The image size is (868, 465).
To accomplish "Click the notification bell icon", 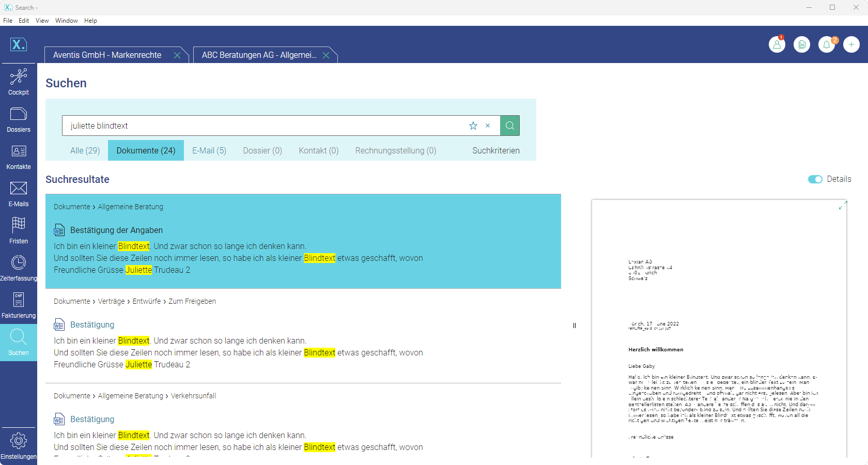I will tap(827, 45).
